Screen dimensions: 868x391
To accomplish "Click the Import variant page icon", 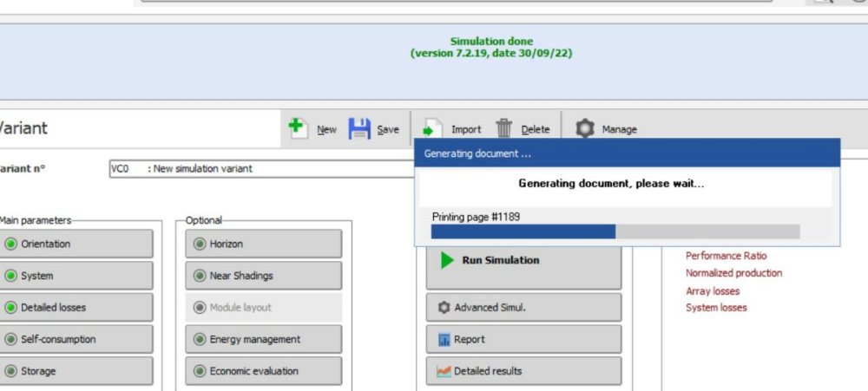I will (x=432, y=129).
